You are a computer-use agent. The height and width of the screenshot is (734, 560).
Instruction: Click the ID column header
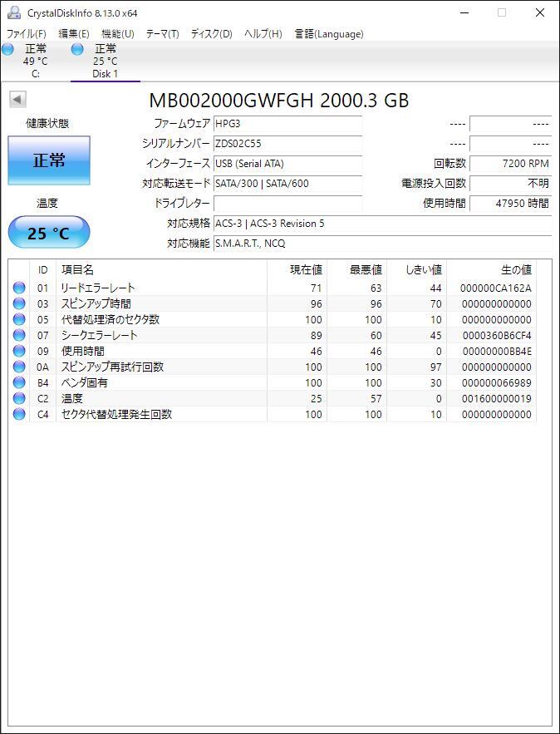[x=42, y=270]
